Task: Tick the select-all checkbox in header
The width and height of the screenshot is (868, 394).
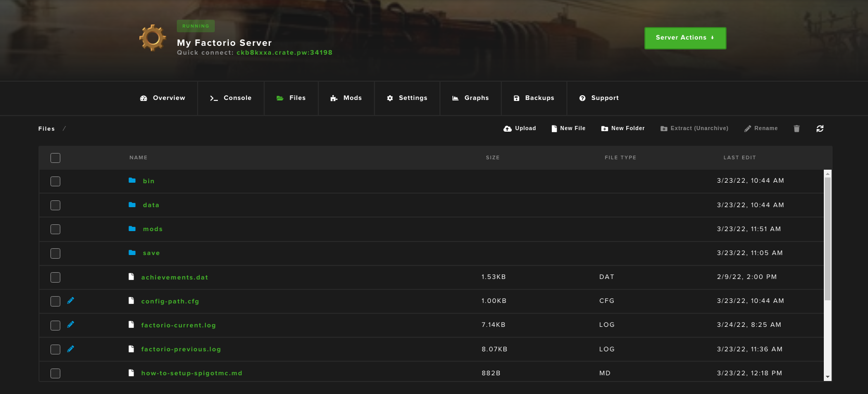Action: (55, 158)
